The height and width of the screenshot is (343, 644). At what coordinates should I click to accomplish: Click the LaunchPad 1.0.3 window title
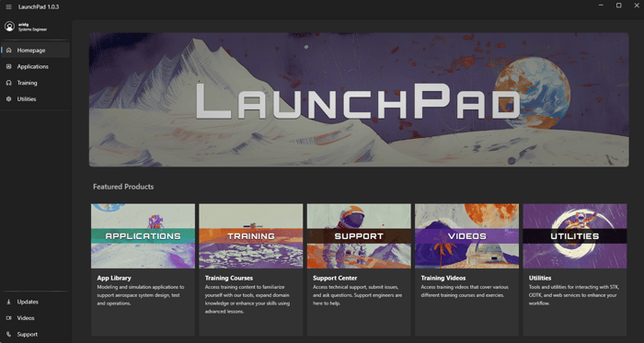(39, 7)
